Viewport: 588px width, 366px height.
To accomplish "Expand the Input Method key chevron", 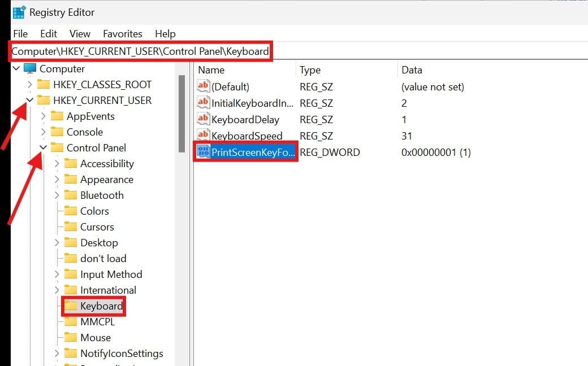I will coord(57,274).
